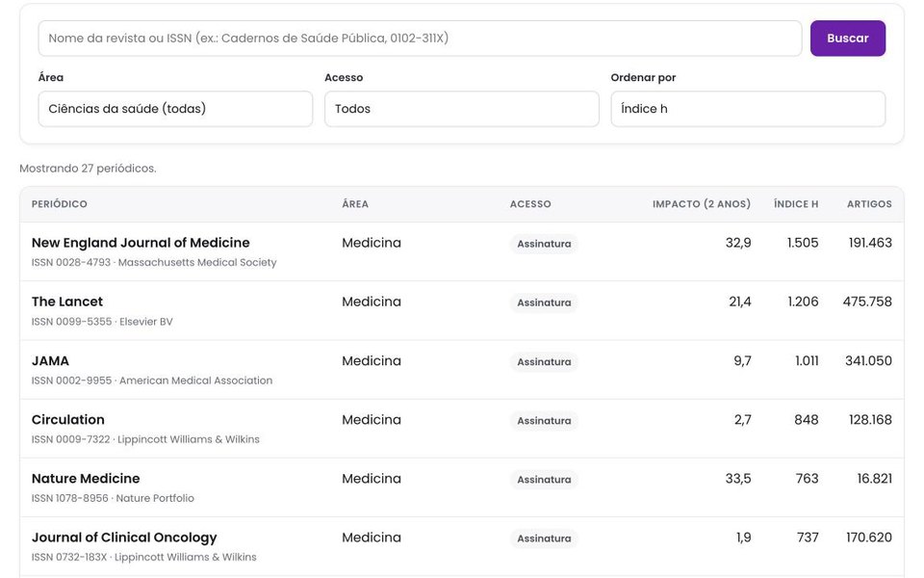924x578 pixels.
Task: Click article count 191.463
Action: tap(870, 243)
